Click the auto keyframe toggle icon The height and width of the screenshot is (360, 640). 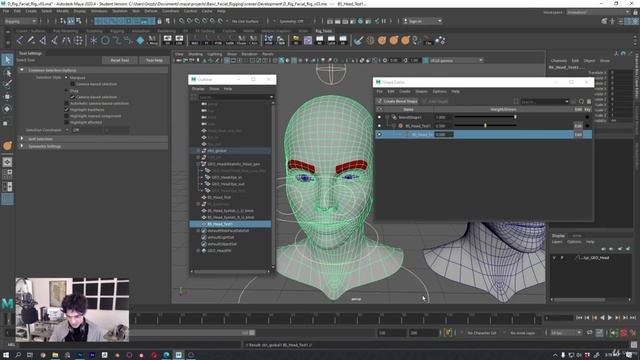click(x=623, y=333)
